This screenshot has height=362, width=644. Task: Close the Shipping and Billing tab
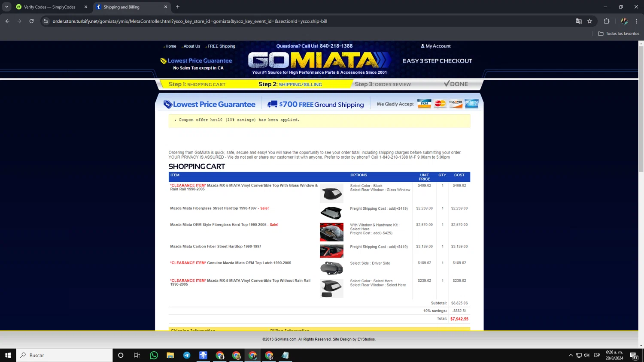[166, 7]
